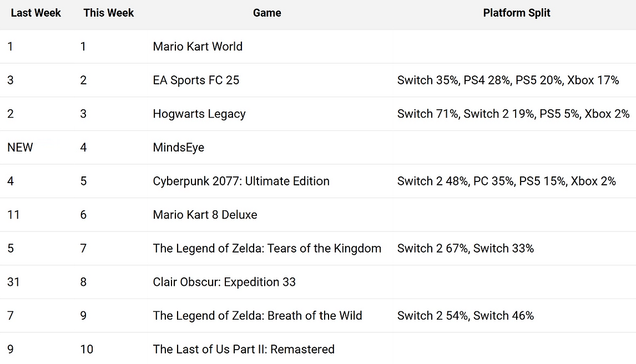636x364 pixels.
Task: Click Zelda: Breath of the Wild title
Action: [258, 316]
